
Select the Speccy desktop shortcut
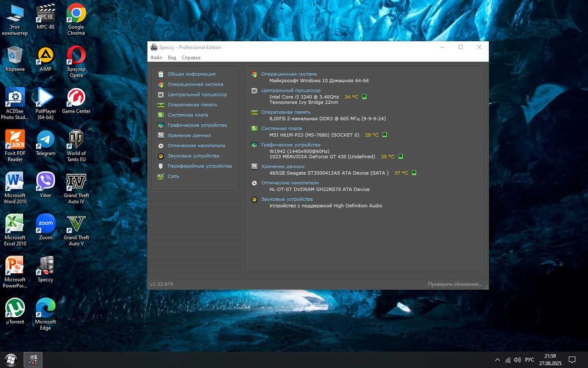point(45,269)
